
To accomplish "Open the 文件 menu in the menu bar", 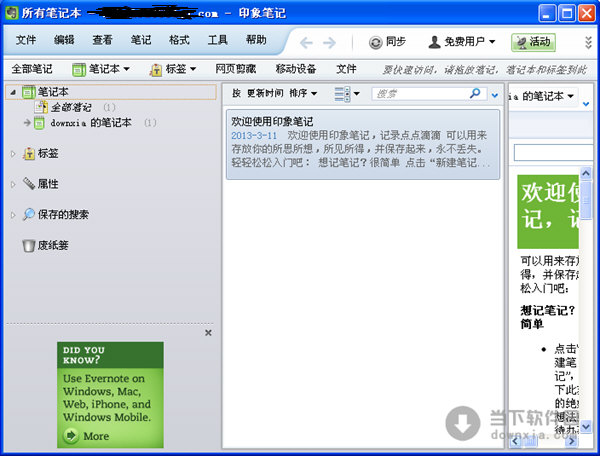I will [x=26, y=40].
